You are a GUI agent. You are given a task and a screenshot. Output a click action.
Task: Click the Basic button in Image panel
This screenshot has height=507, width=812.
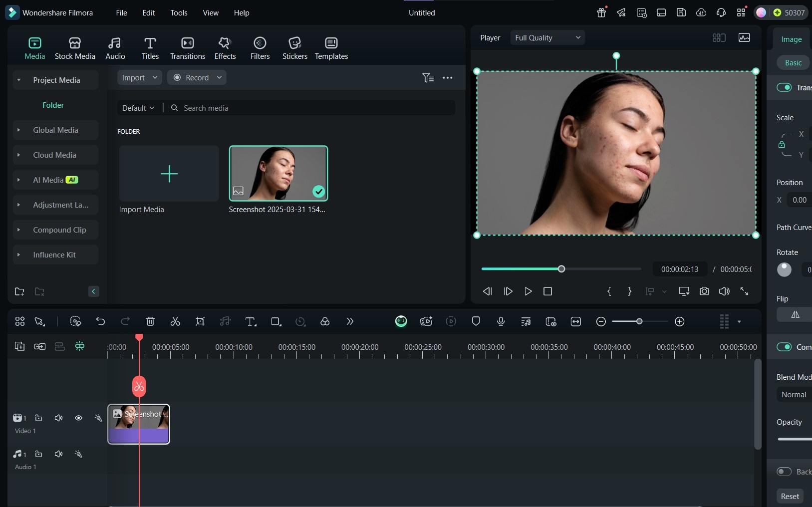click(x=794, y=63)
